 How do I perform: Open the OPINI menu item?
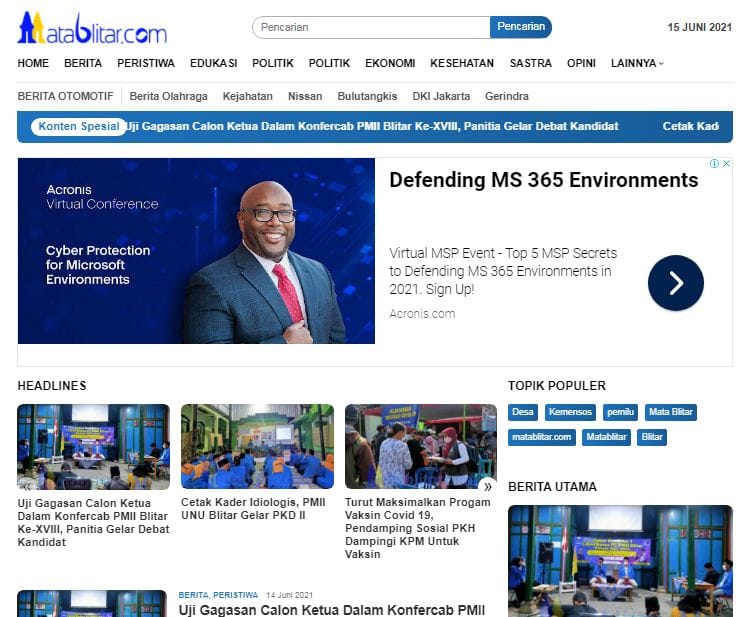point(581,63)
